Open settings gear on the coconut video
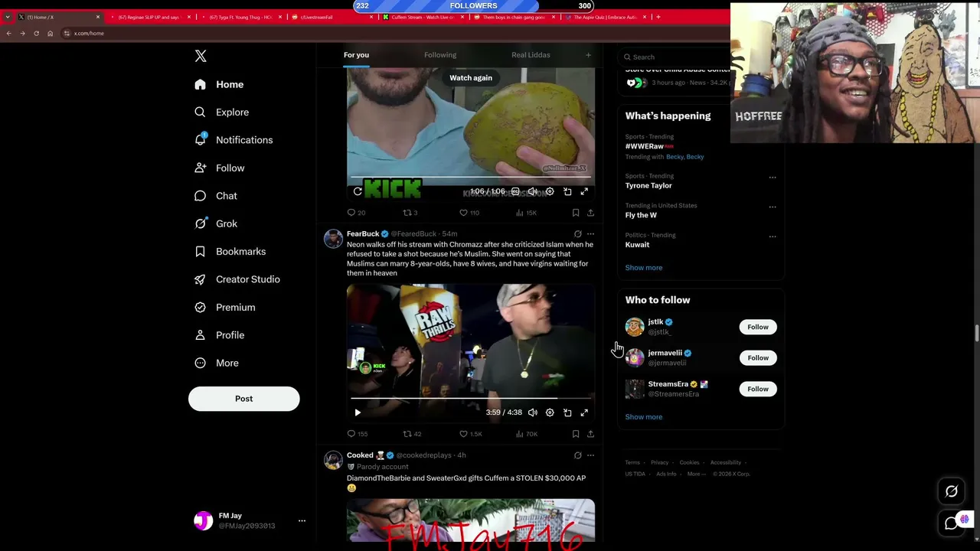Screen dimensions: 980x551 pos(550,191)
